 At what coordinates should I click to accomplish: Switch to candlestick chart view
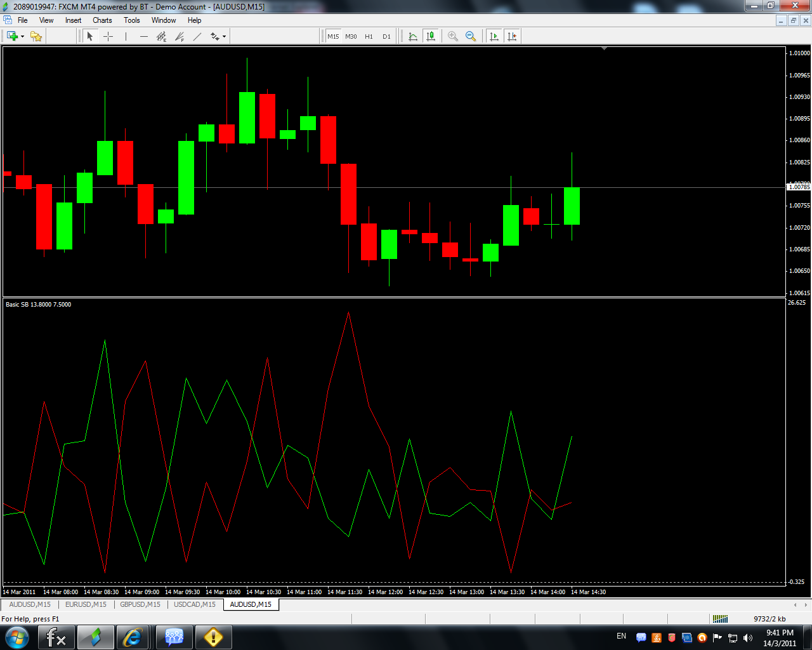pos(431,36)
